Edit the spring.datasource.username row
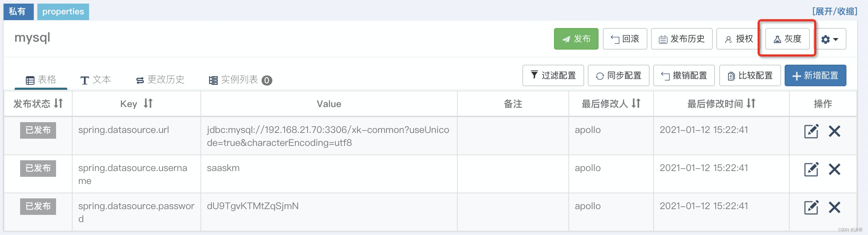Viewport: 868px width, 235px height. pyautogui.click(x=811, y=169)
